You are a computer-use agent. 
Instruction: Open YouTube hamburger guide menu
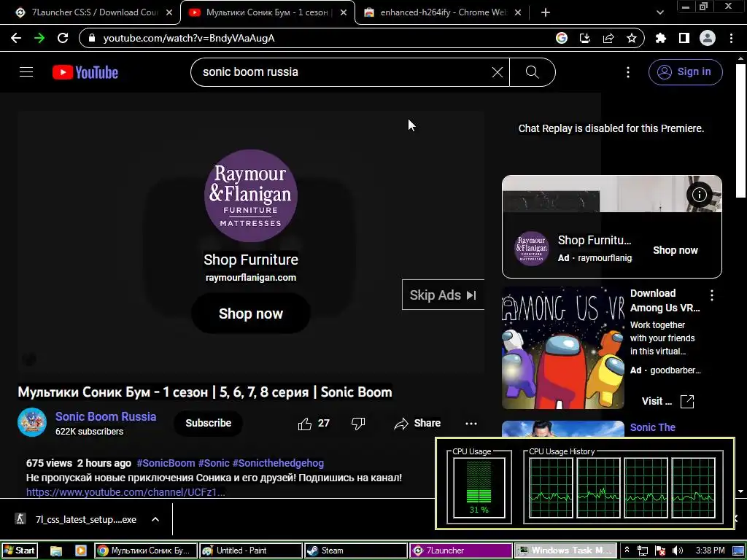pos(26,72)
